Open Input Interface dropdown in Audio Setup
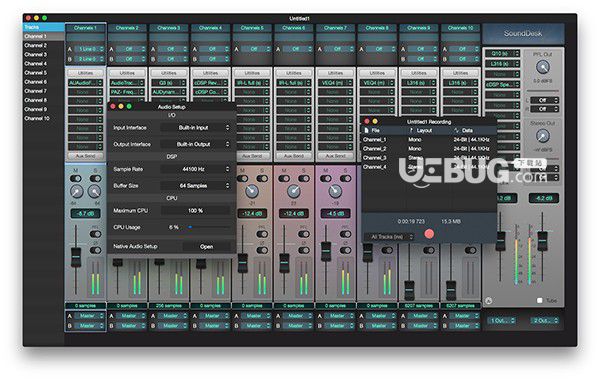The width and height of the screenshot is (600, 380). pos(196,127)
